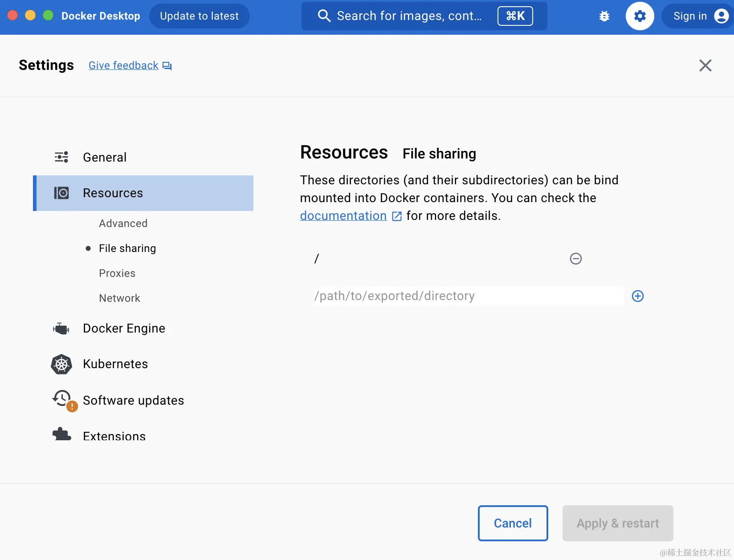Screen dimensions: 734x560
Task: Click the Extensions puzzle icon
Action: tap(61, 434)
